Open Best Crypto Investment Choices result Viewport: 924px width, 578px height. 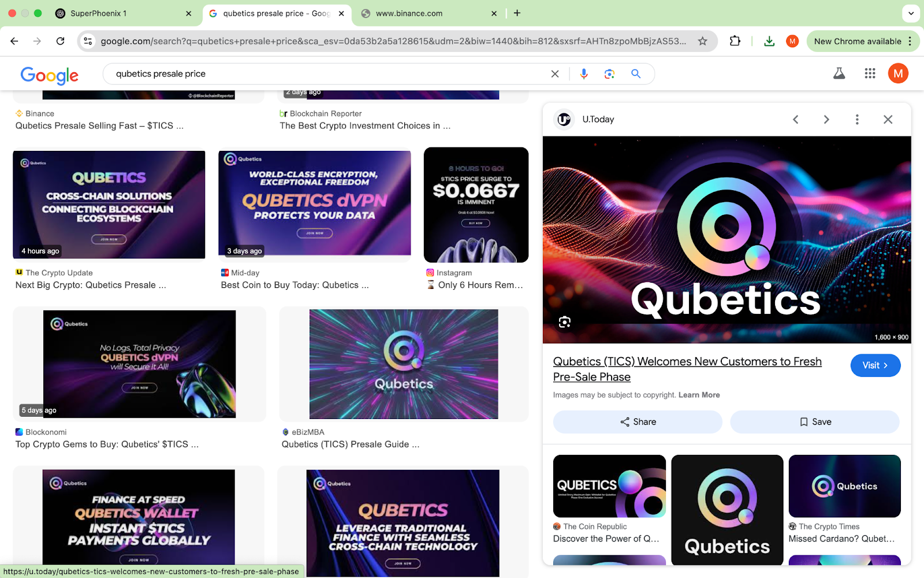click(x=365, y=125)
